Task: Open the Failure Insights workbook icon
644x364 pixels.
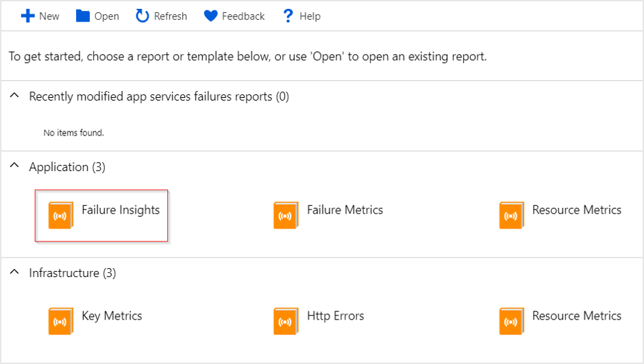Action: pyautogui.click(x=61, y=215)
